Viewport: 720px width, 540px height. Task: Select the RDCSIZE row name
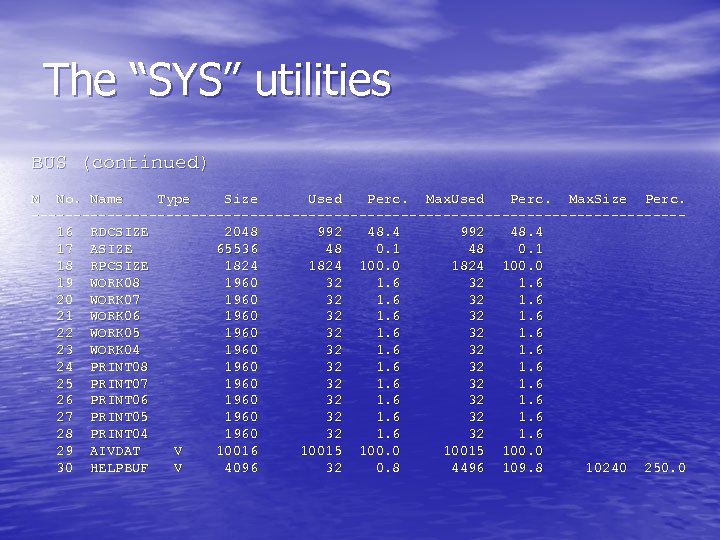coord(119,232)
